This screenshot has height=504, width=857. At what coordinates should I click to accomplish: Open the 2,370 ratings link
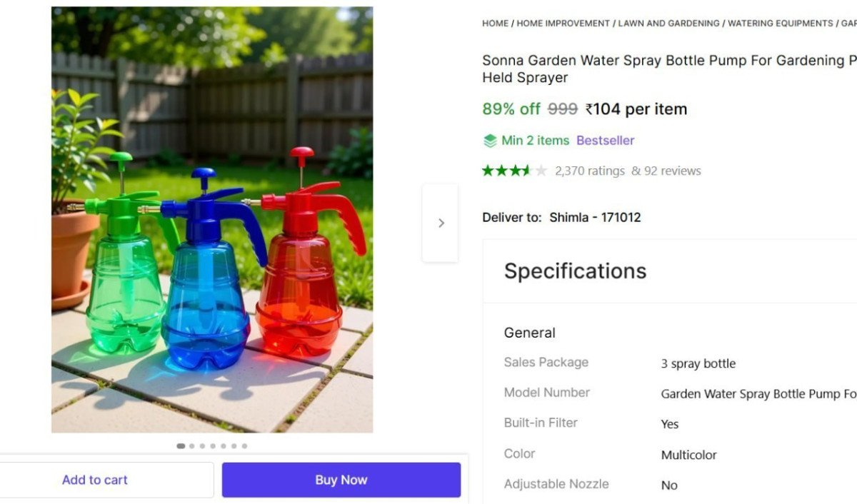[589, 171]
